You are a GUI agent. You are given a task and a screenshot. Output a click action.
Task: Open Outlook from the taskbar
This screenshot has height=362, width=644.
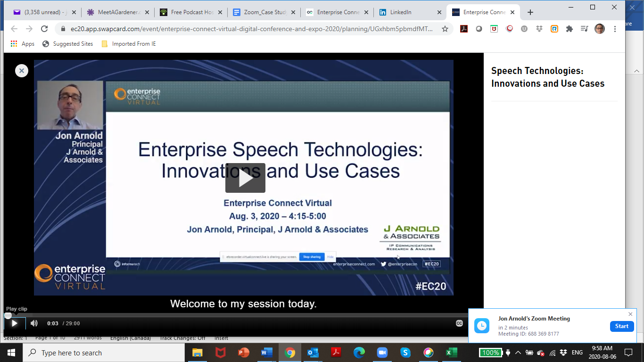313,353
